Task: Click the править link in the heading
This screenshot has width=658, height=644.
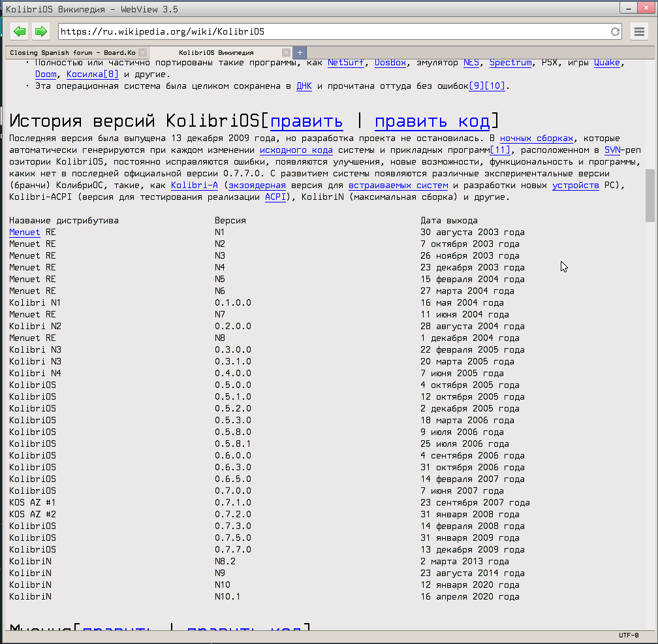Action: pos(307,121)
